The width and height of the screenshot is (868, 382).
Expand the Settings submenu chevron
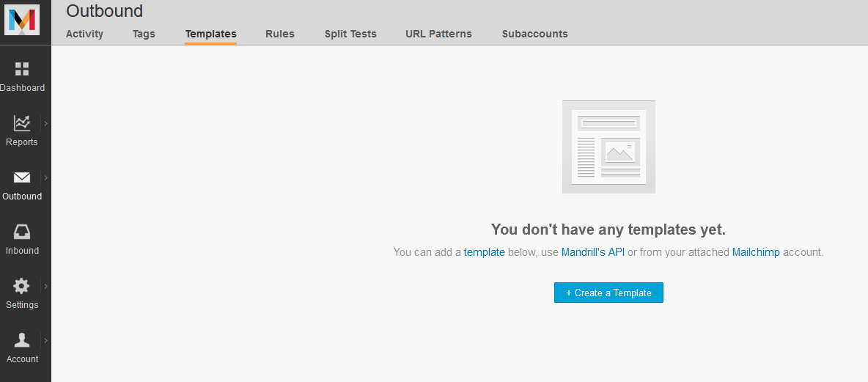tap(45, 286)
